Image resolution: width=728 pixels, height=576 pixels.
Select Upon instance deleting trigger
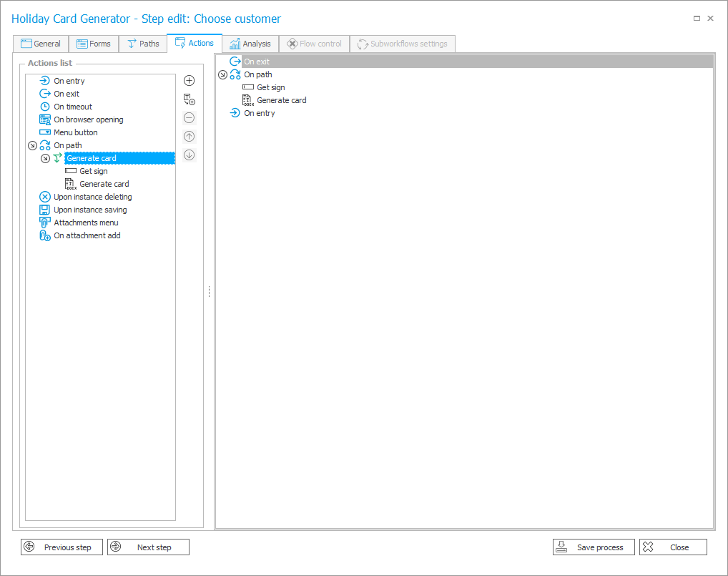pos(93,197)
